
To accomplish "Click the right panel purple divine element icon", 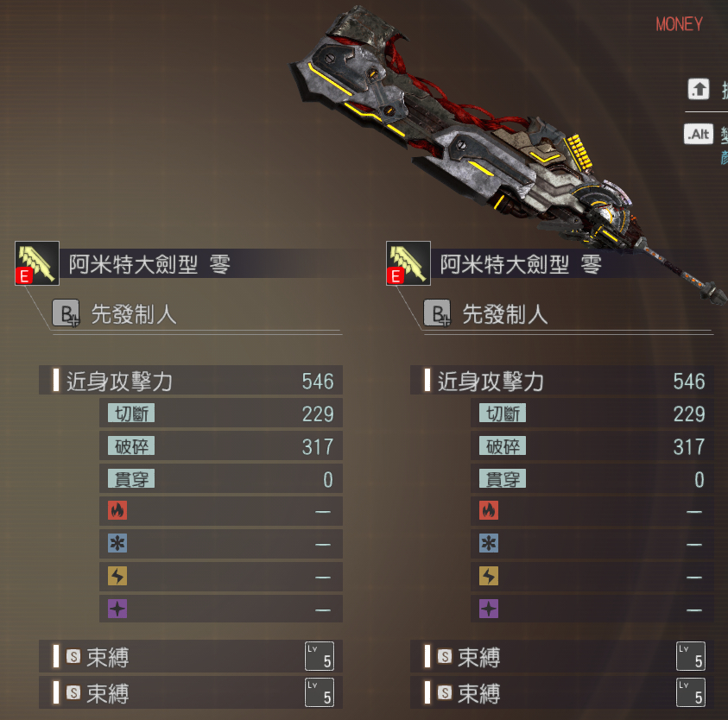I will (x=489, y=609).
